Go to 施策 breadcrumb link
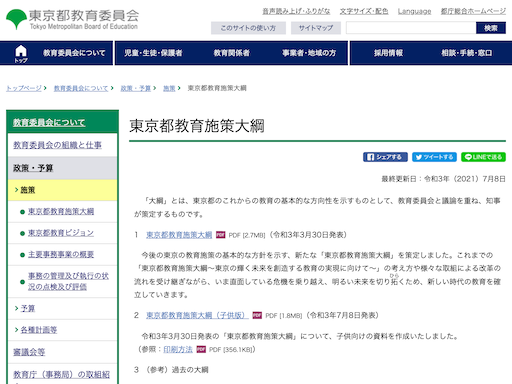The width and height of the screenshot is (512, 384). pos(169,88)
